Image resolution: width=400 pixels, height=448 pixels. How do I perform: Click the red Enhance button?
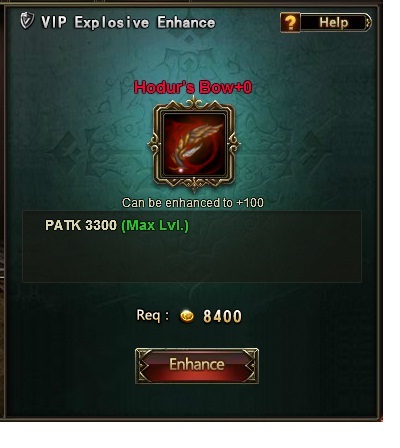coord(197,366)
